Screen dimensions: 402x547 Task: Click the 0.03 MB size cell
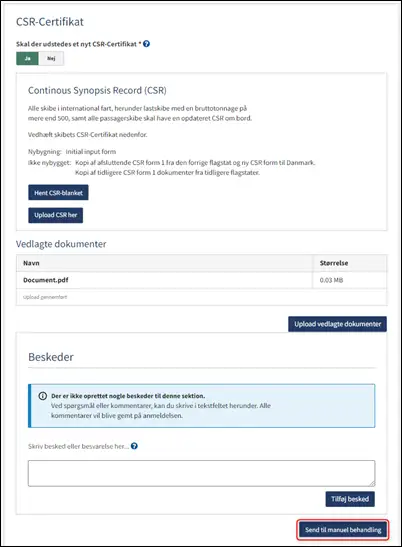click(331, 280)
